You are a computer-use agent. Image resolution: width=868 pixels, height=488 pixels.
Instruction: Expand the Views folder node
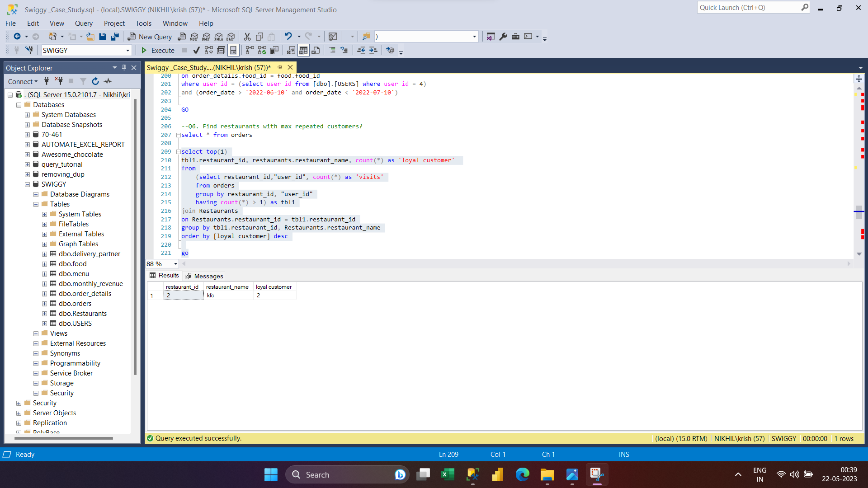coord(36,333)
